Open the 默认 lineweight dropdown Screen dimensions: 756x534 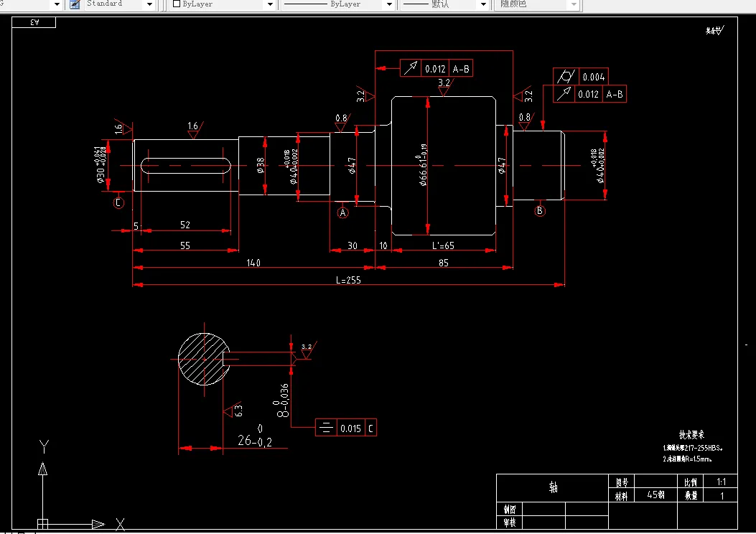click(x=483, y=4)
